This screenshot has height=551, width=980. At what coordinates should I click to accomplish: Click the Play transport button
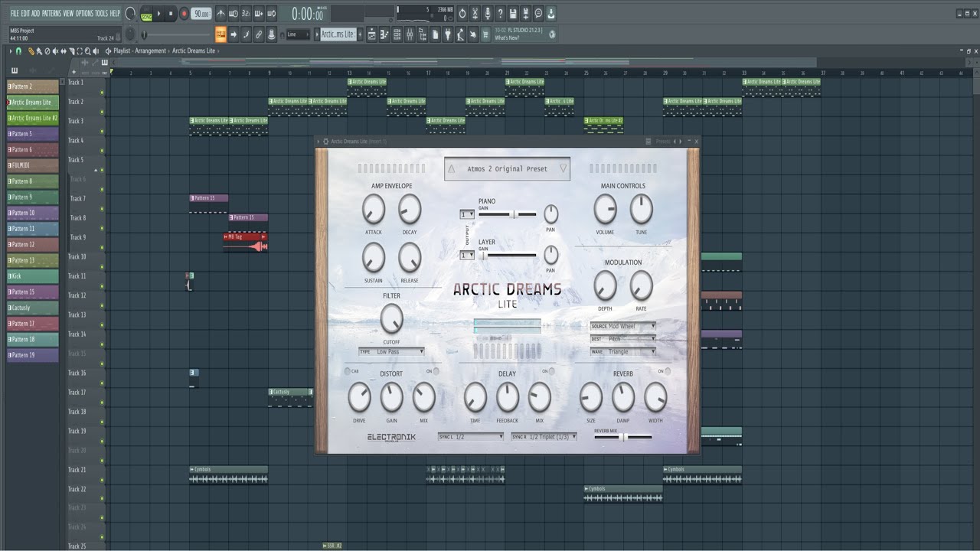[158, 13]
